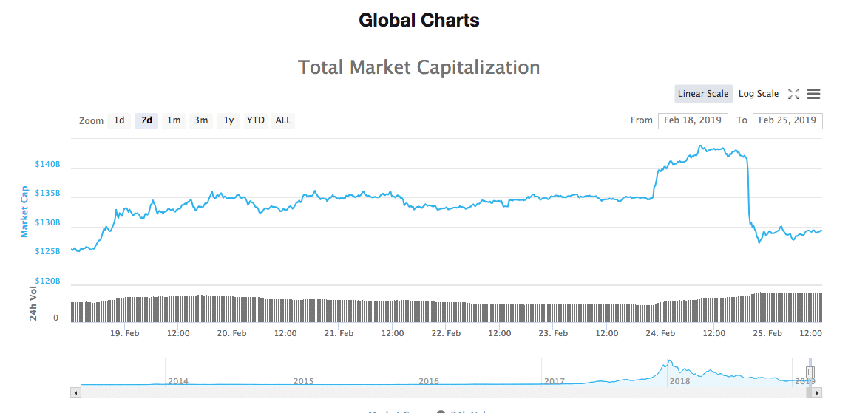Open the chart hamburger menu icon
Viewport: 868px width, 413px height.
[x=814, y=94]
